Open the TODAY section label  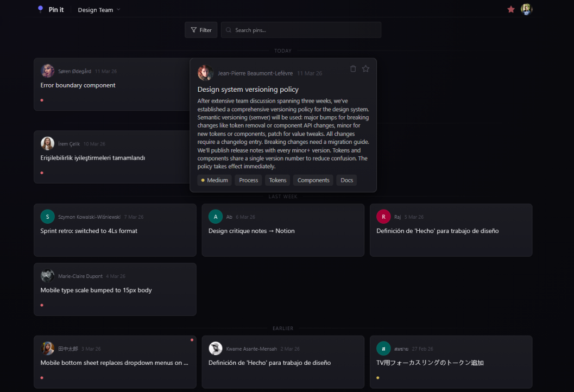click(x=283, y=50)
